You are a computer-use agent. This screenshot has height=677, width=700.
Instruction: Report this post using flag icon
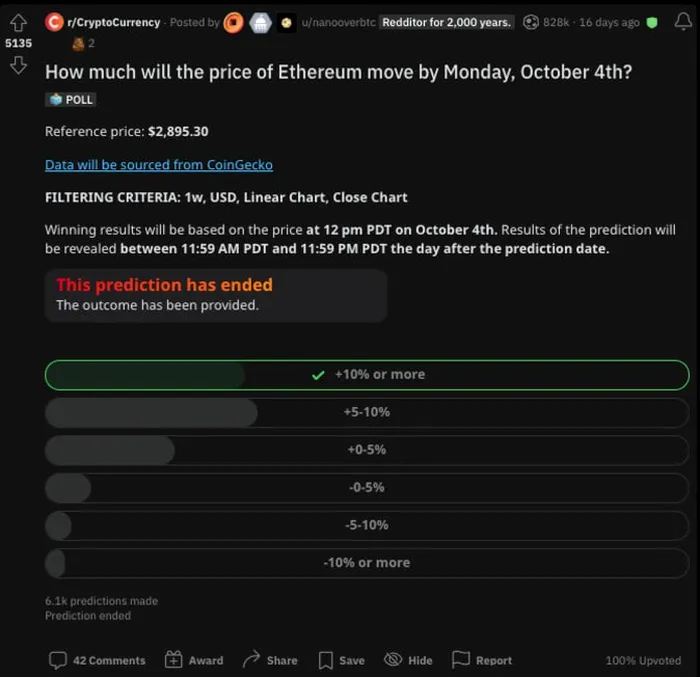(x=482, y=660)
